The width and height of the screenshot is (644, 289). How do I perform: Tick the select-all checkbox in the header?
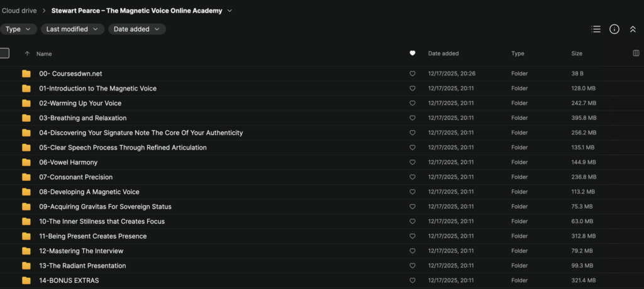point(4,53)
